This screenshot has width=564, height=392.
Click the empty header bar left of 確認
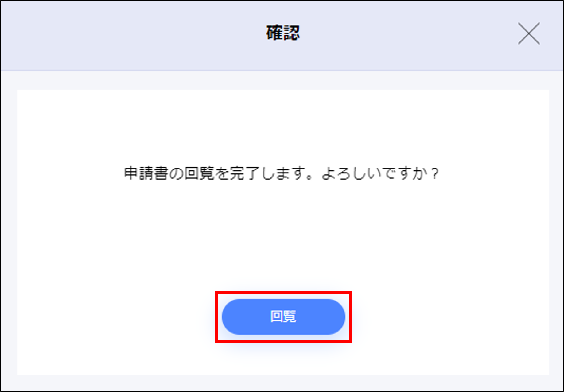click(x=132, y=35)
